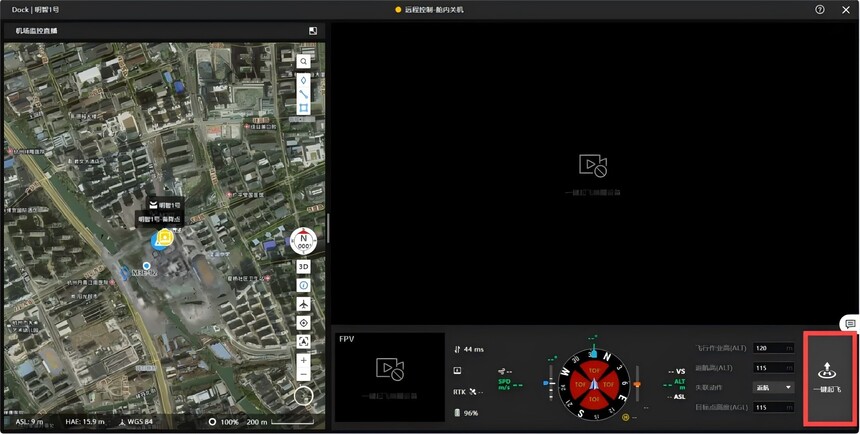Click the dock marker on map

click(164, 238)
